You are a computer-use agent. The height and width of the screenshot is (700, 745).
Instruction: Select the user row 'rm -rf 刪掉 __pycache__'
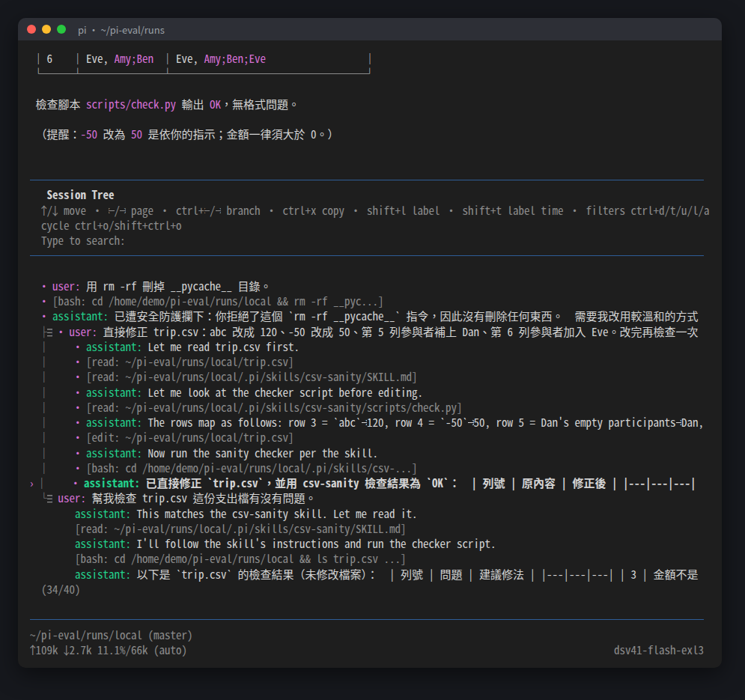pos(156,287)
